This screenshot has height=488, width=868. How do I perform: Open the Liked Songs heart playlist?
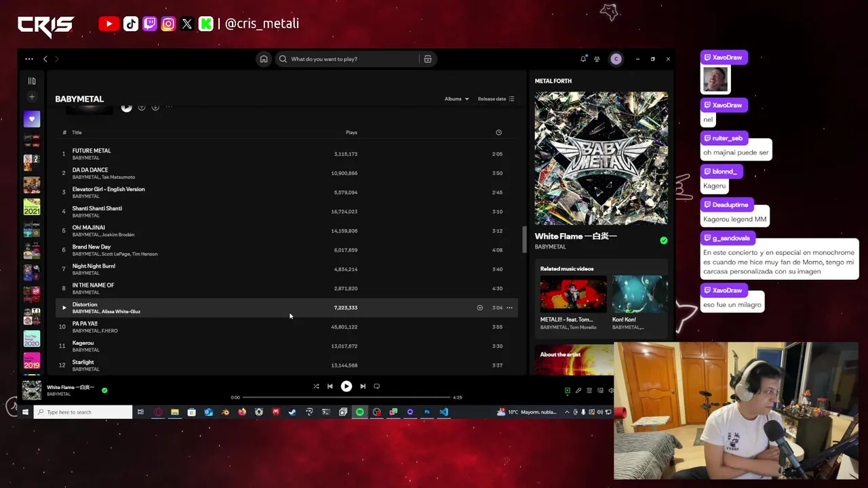click(32, 119)
